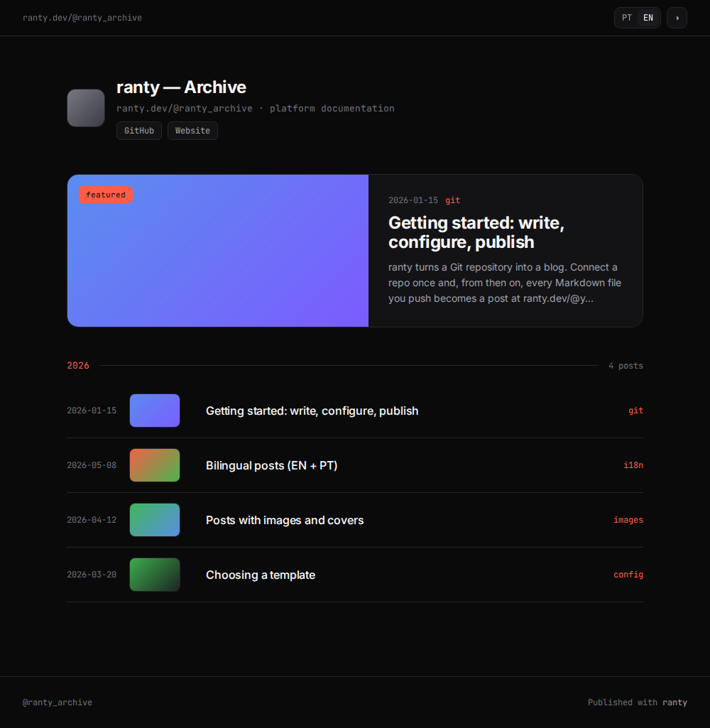Open ranty.dev/@ranty_archive header link
The height and width of the screenshot is (728, 710).
click(x=82, y=18)
